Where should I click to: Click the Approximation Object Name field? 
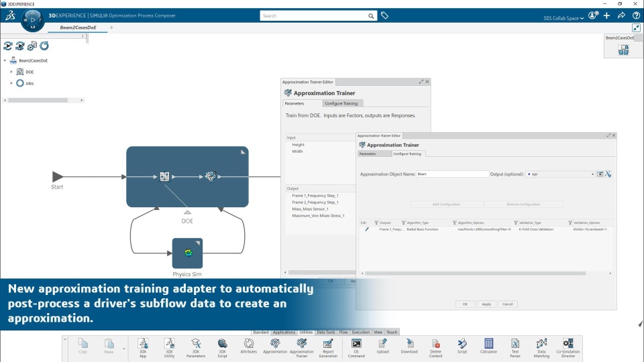[453, 174]
